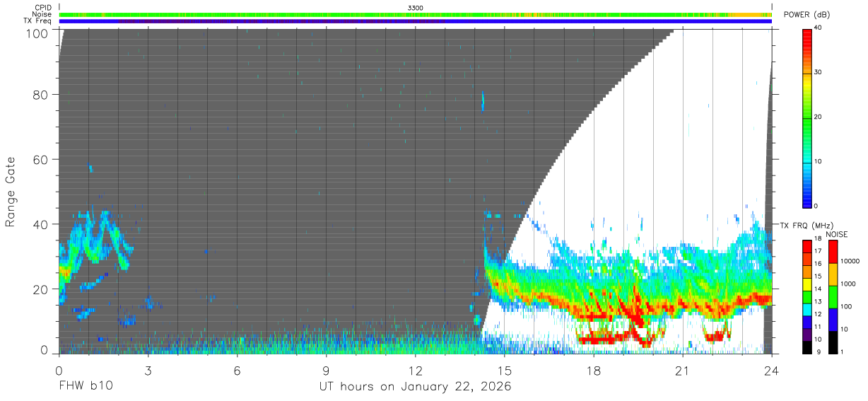Click the POWER (dB) colorbar title

806,15
